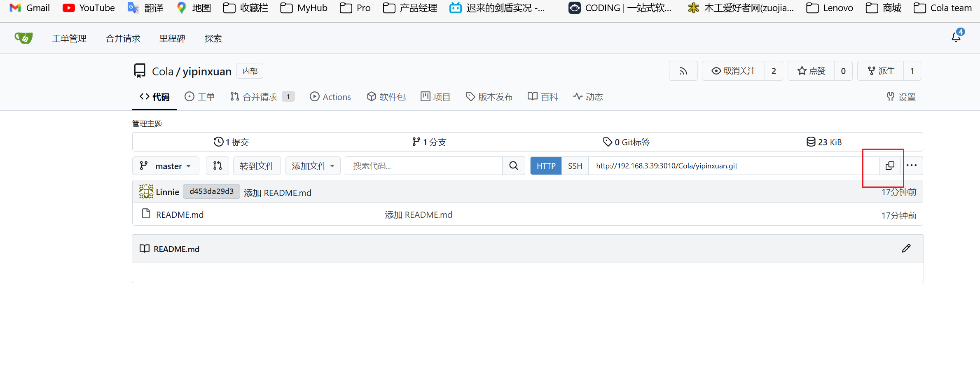The width and height of the screenshot is (980, 366).
Task: Open the 迟来的剑盾实况 bookmark
Action: tap(497, 8)
